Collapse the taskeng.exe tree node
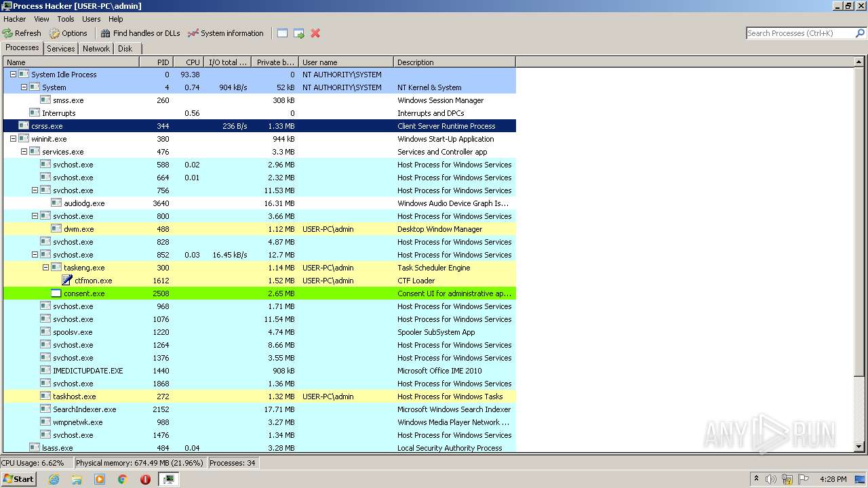This screenshot has width=868, height=488. tap(45, 268)
